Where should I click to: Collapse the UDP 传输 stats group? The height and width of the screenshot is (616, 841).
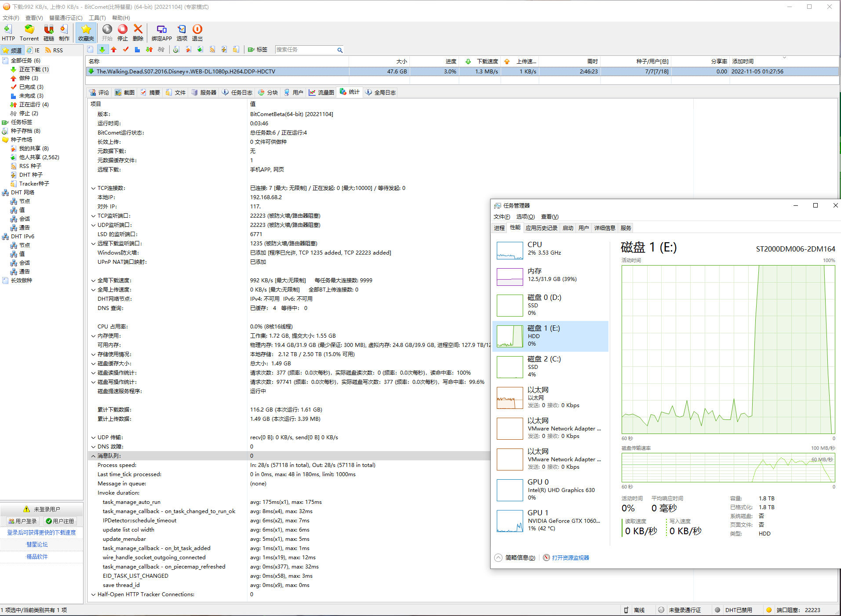click(x=93, y=437)
